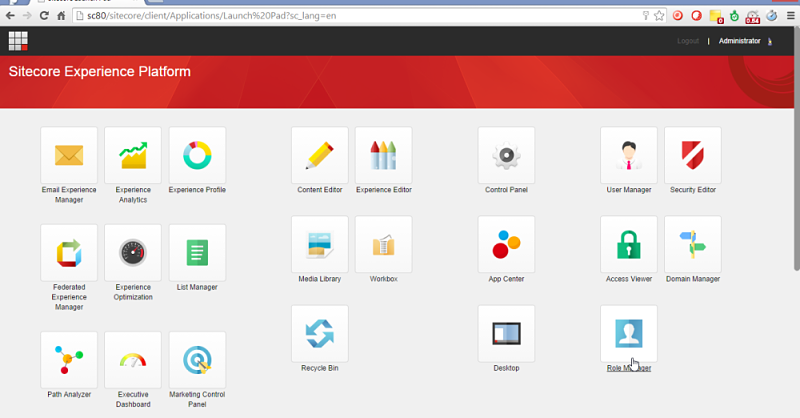Click Sitecore Experience Platform heading
800x418 pixels.
(99, 71)
